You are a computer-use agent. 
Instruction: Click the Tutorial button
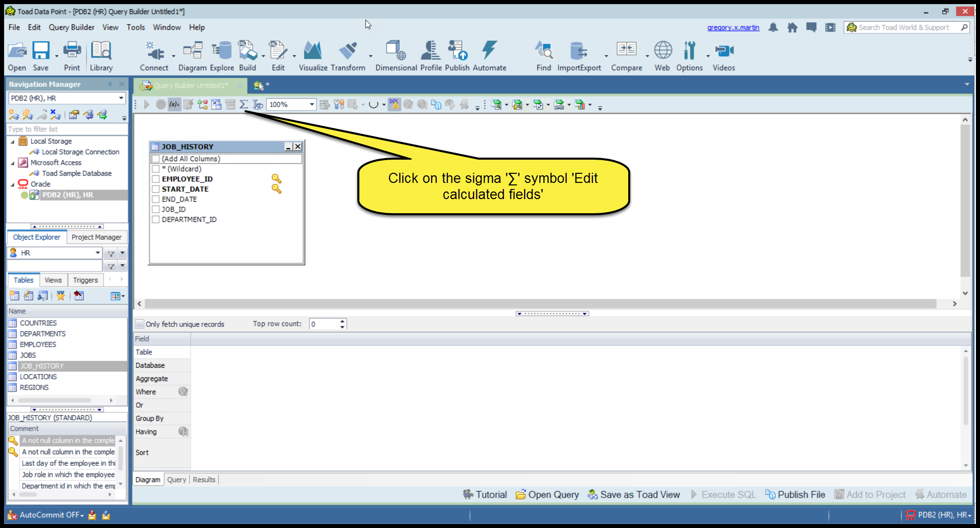pos(485,495)
